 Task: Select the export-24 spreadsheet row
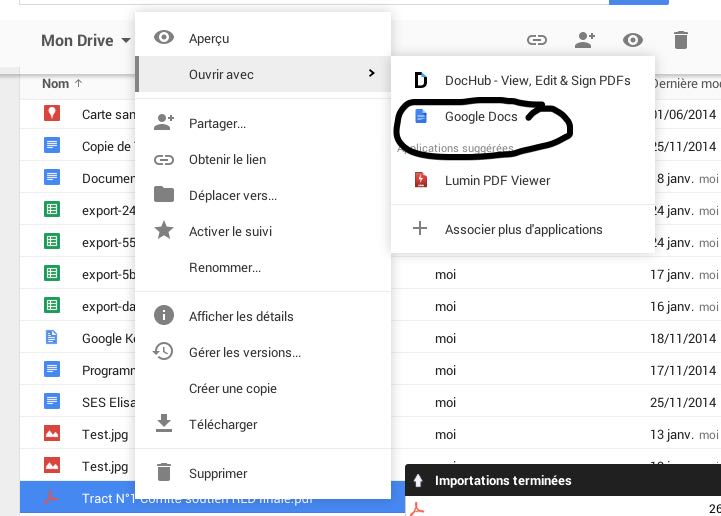(x=78, y=210)
